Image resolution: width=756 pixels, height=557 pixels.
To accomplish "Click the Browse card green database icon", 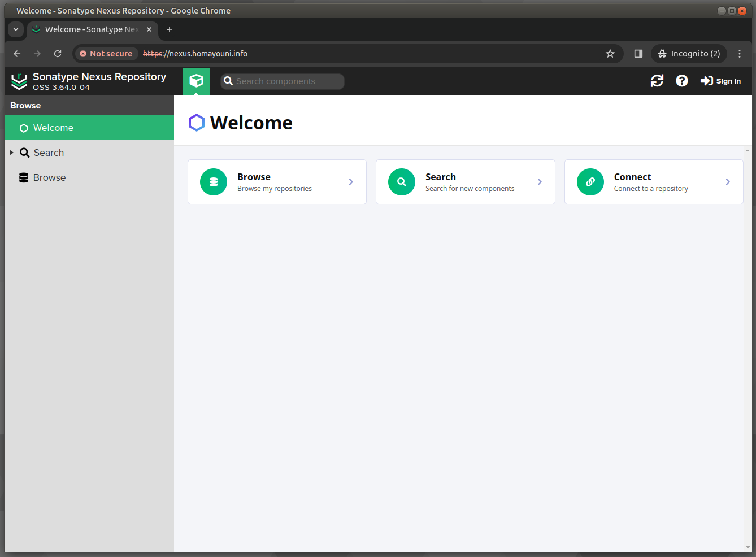I will pyautogui.click(x=214, y=182).
